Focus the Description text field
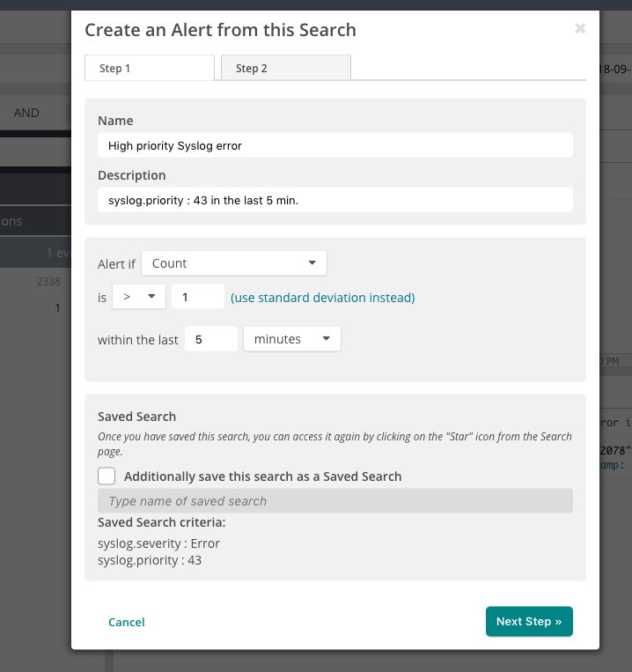632x672 pixels. (334, 200)
